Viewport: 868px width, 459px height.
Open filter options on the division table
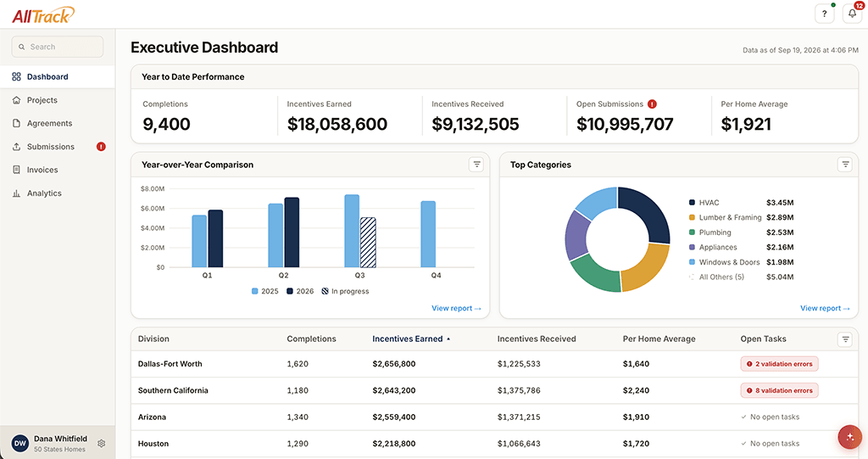[845, 339]
